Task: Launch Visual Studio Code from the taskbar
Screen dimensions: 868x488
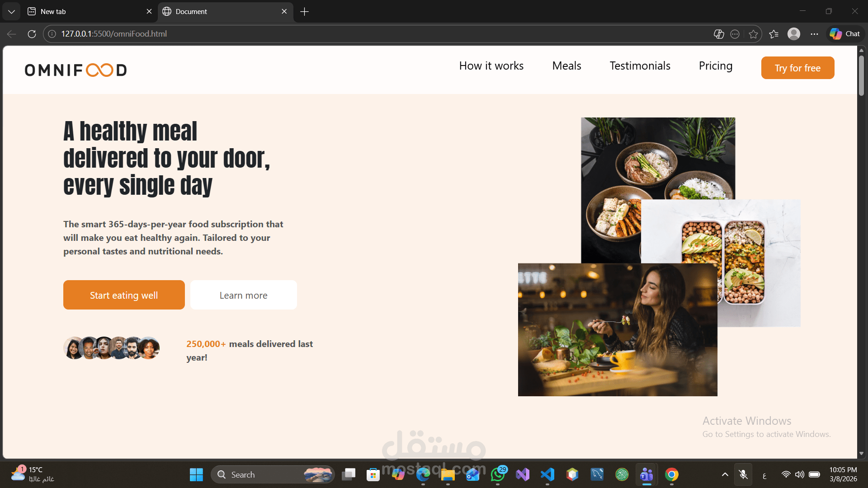Action: pos(547,474)
